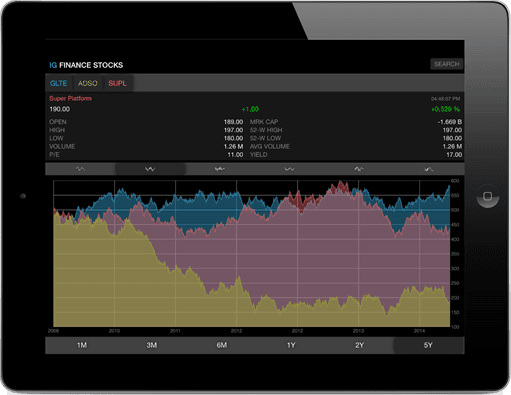Click the +0.529 % change value

pos(446,109)
